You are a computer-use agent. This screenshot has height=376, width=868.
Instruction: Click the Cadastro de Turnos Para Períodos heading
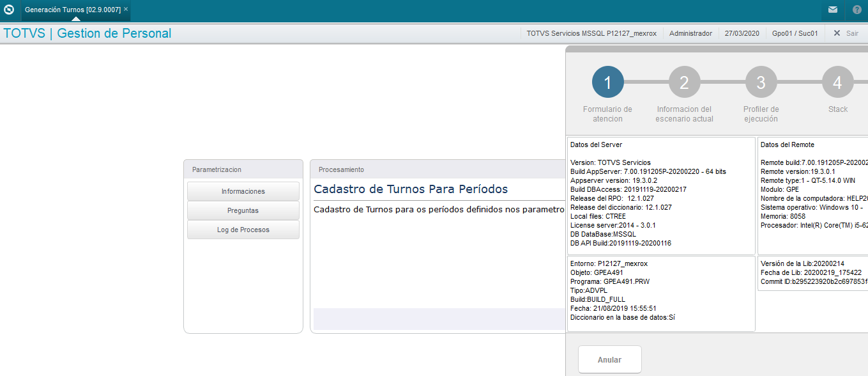pos(411,189)
